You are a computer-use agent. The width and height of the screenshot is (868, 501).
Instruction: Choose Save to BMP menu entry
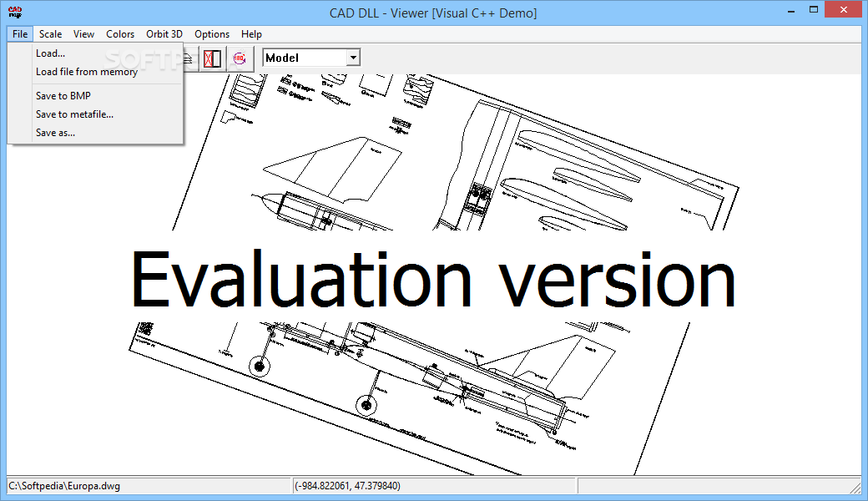click(95, 96)
